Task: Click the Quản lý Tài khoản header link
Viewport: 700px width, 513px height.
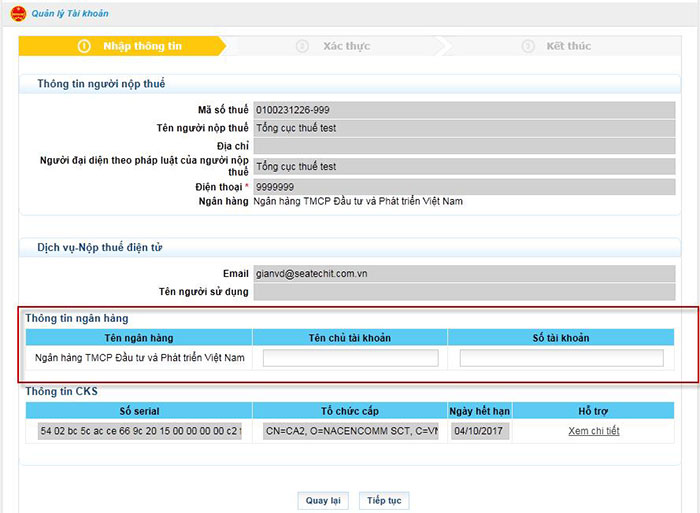Action: tap(70, 13)
